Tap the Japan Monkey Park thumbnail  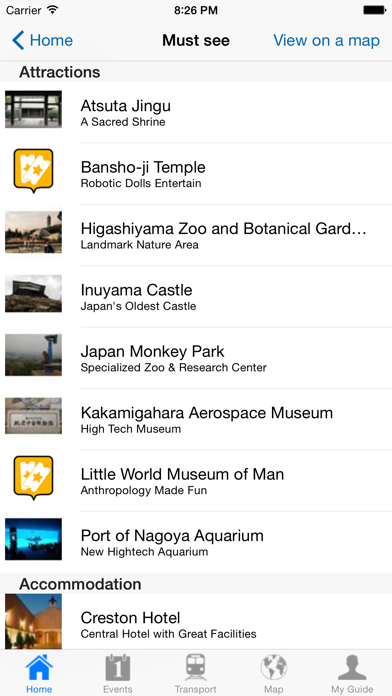click(x=33, y=355)
